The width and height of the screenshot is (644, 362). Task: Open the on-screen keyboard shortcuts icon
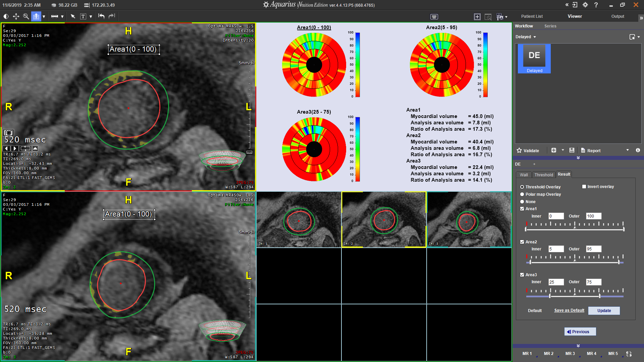pyautogui.click(x=434, y=16)
